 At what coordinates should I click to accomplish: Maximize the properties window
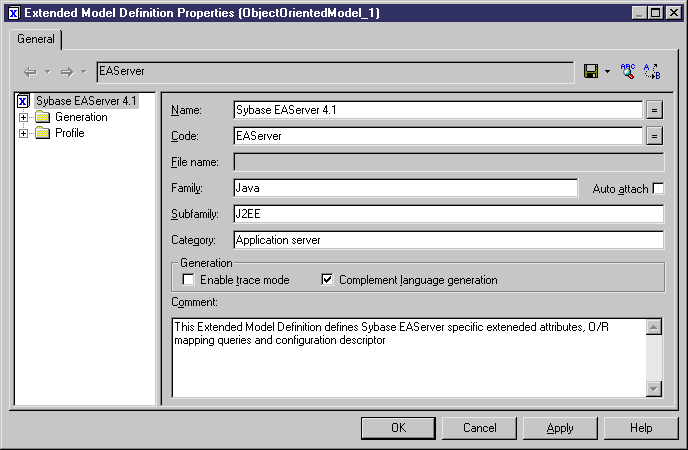tap(656, 13)
